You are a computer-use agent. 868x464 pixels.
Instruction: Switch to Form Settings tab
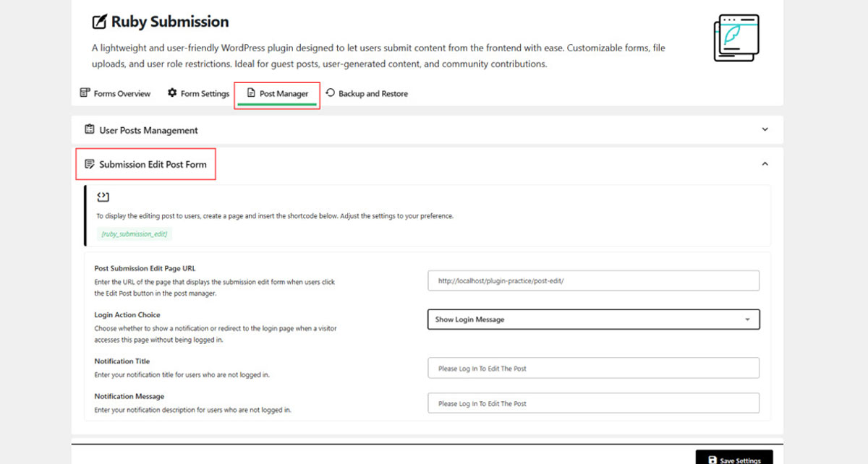(198, 93)
